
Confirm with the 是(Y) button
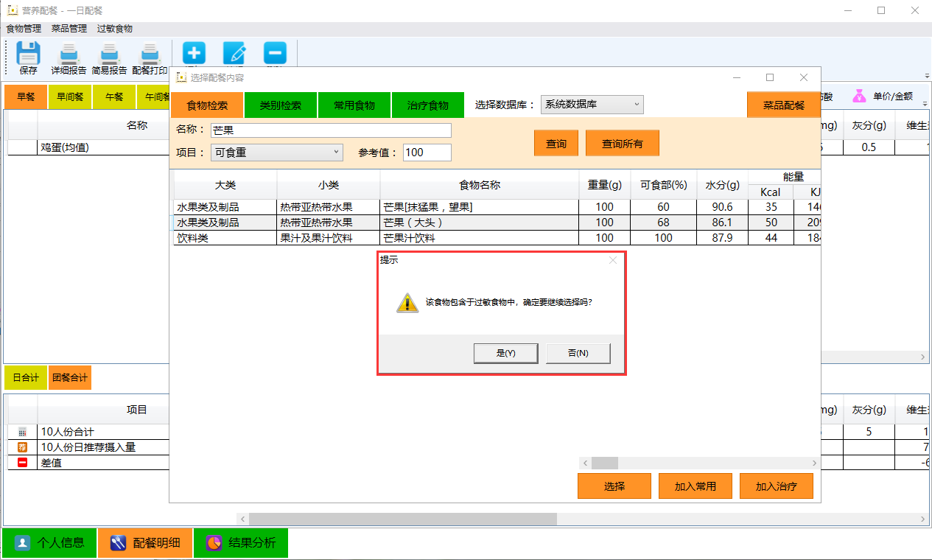click(x=505, y=354)
